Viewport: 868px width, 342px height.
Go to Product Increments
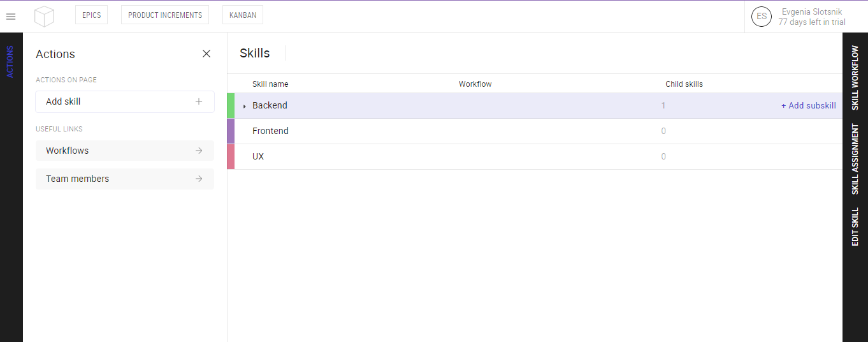pos(165,15)
